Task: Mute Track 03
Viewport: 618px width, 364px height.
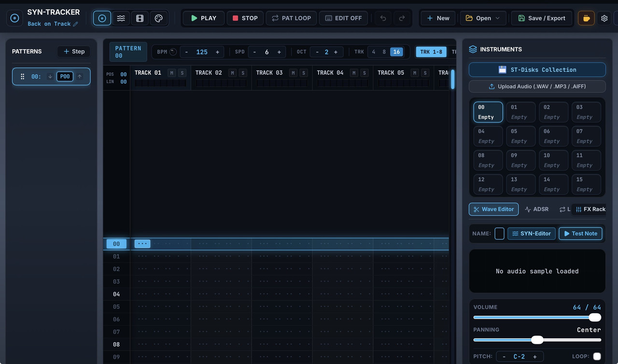Action: coord(293,73)
